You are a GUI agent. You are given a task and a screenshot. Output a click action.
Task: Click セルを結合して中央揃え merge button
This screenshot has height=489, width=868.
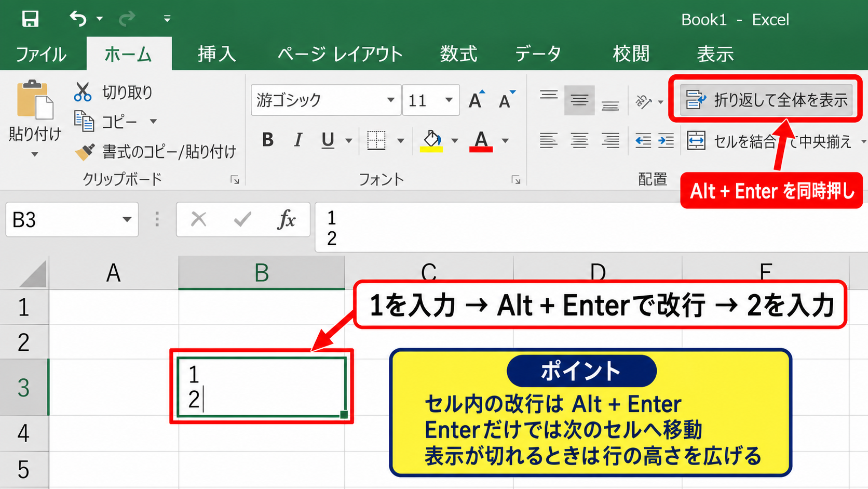[769, 141]
